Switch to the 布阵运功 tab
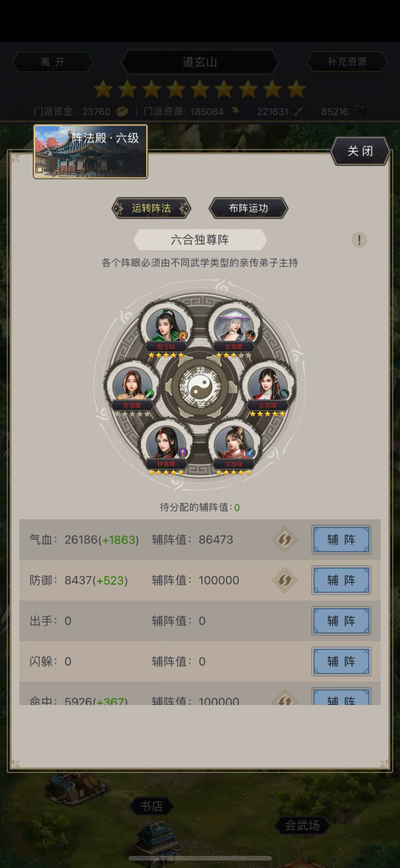Screen dimensions: 400x868 click(248, 208)
